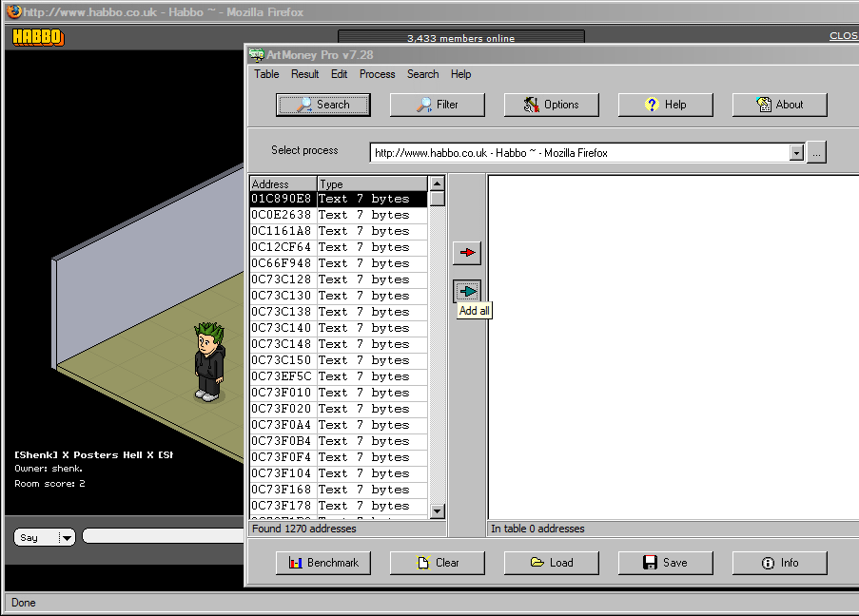Click the results list scrollbar thumb

(437, 199)
